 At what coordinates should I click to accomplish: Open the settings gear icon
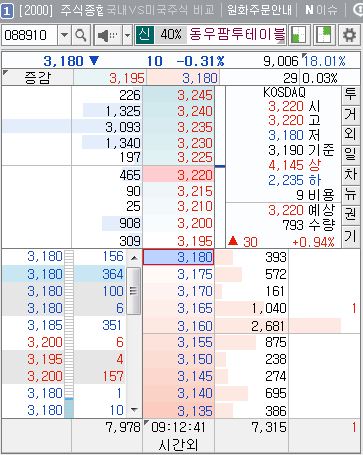click(x=349, y=35)
